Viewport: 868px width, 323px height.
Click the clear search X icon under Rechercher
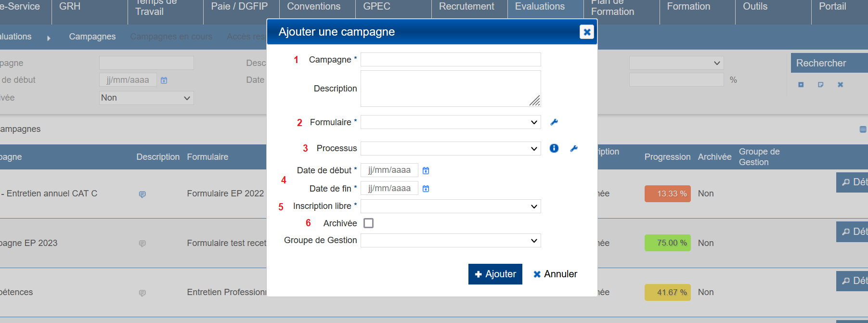(x=840, y=85)
